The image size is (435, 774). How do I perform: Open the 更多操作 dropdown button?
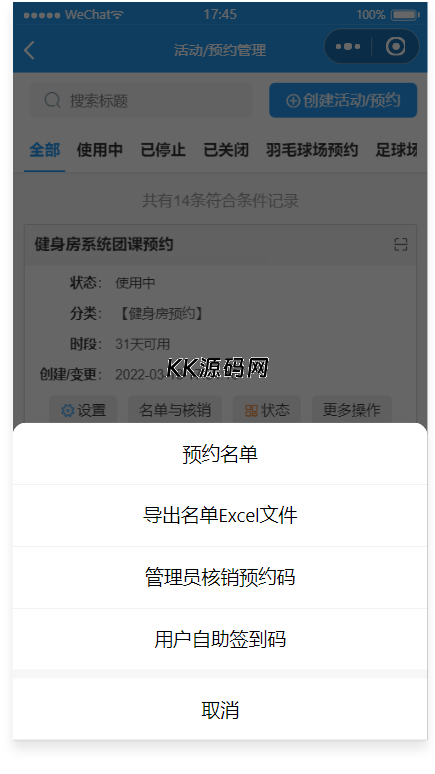click(352, 410)
